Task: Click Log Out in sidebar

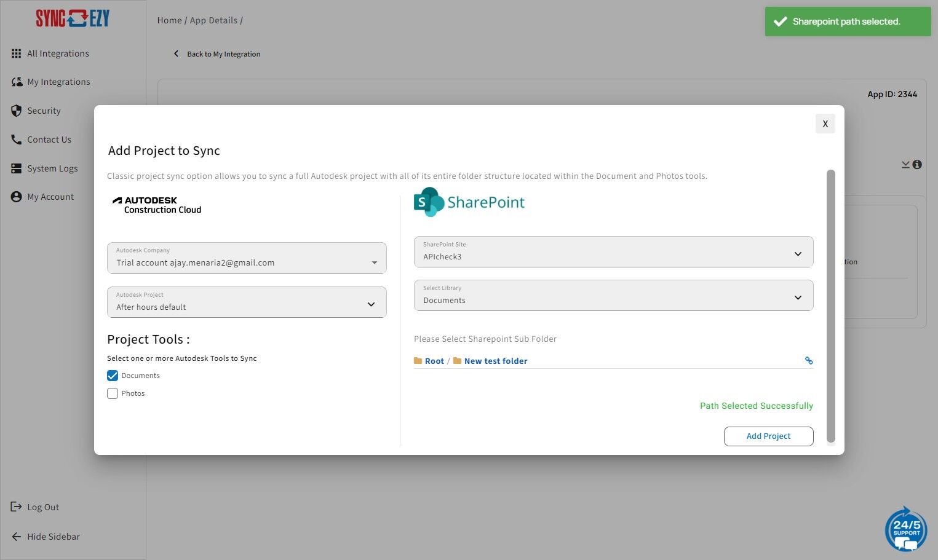Action: click(x=43, y=507)
